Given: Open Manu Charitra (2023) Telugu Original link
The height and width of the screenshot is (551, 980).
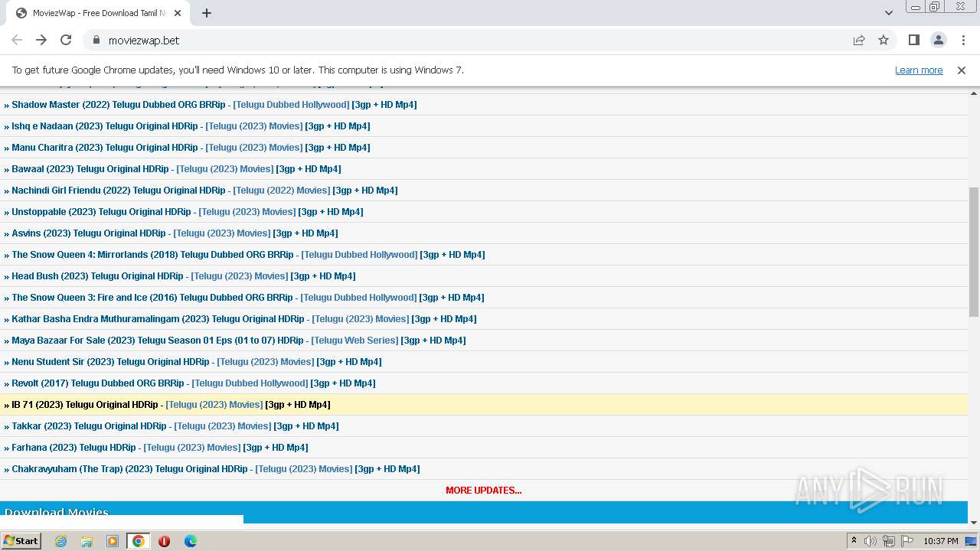Looking at the screenshot, I should (x=105, y=148).
